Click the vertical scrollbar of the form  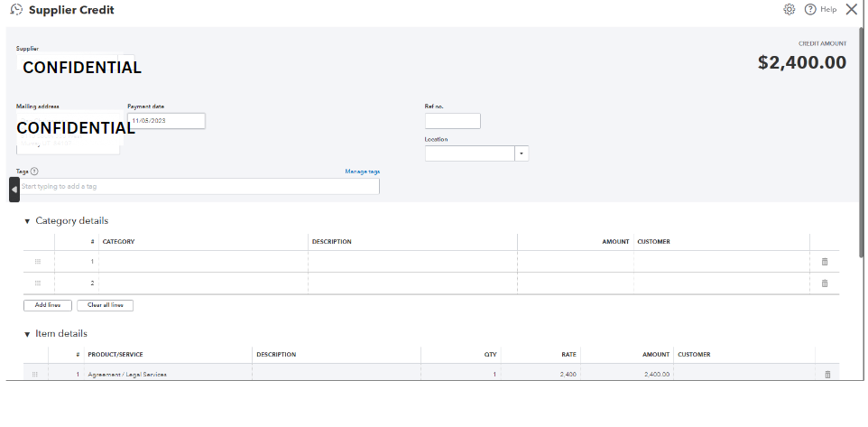[862, 141]
